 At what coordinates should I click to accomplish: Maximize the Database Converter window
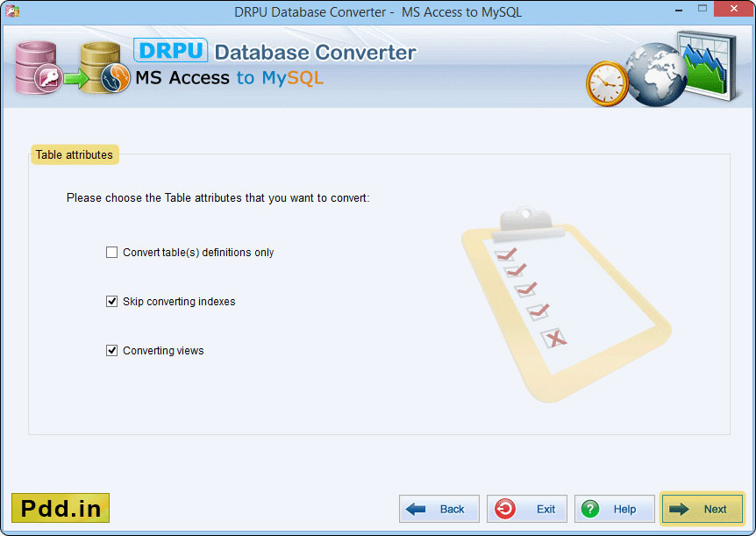click(x=703, y=9)
